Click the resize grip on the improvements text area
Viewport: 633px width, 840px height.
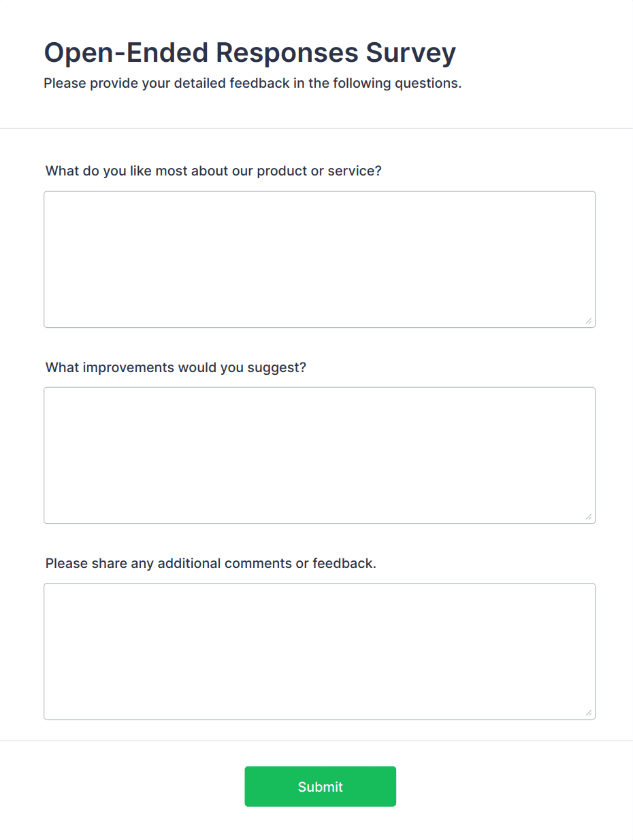click(x=588, y=517)
